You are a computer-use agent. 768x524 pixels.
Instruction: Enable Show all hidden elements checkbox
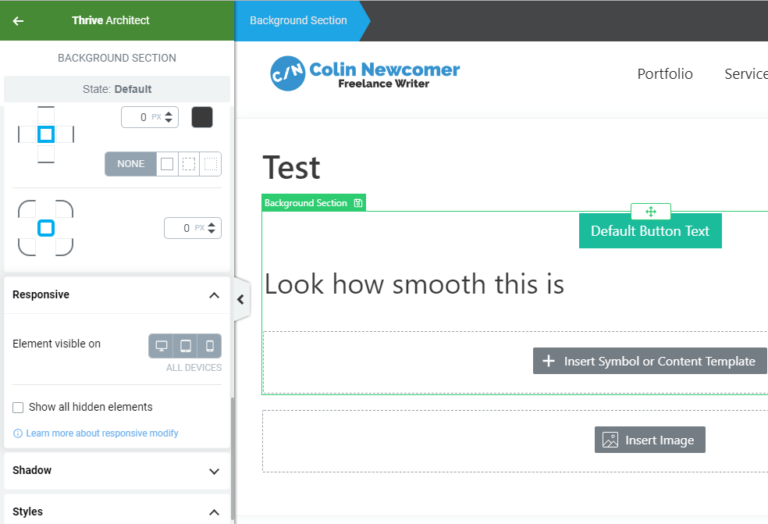pos(18,407)
